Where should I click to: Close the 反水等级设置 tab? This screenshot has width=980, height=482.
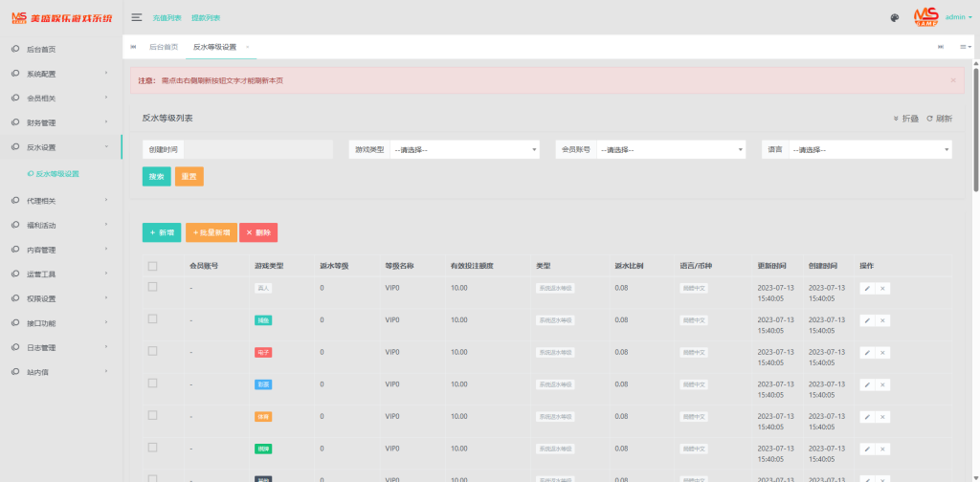click(x=248, y=47)
